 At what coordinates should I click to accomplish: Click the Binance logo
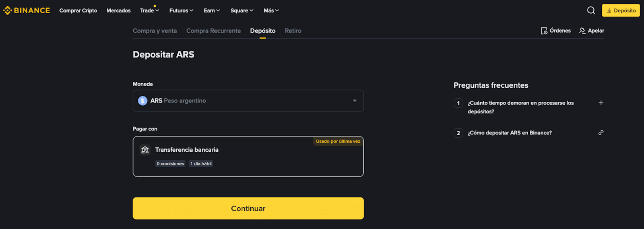(x=27, y=10)
